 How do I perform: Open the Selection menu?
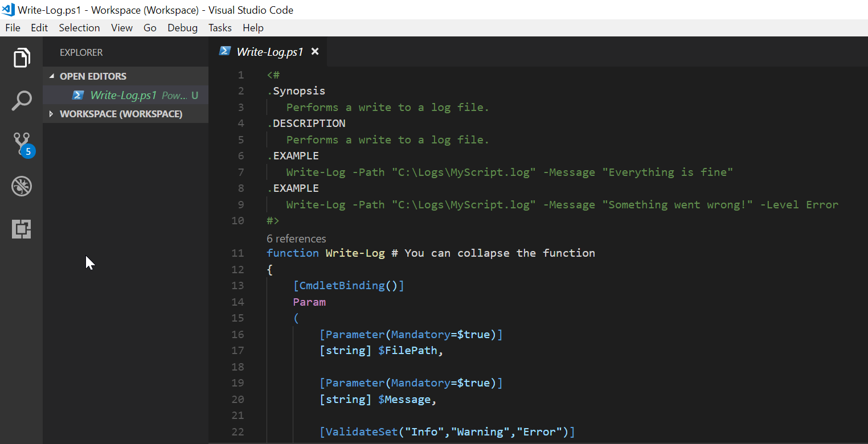pos(79,28)
